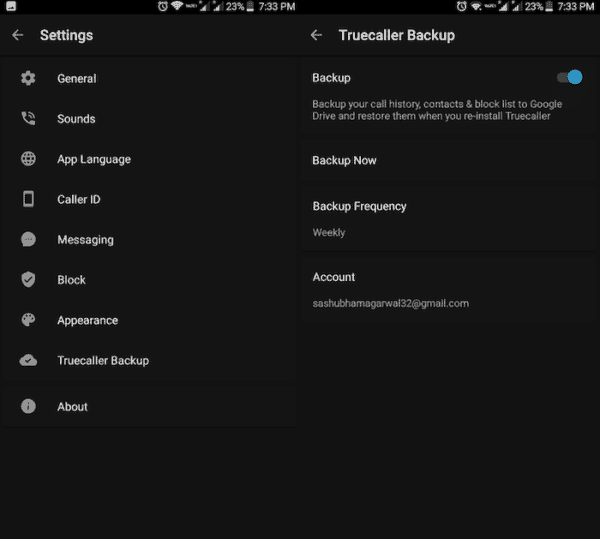
Task: Open Appearance settings
Action: tap(148, 320)
